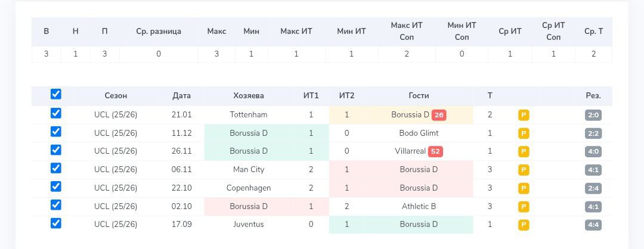This screenshot has height=249, width=644.
Task: Click the Ср. разница summary header
Action: coord(159,32)
